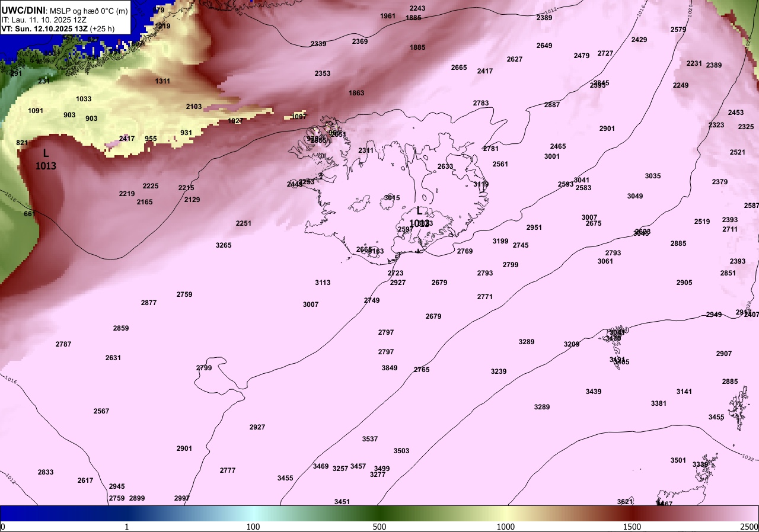
Task: Click the 1311 value over Greenland
Action: point(162,81)
